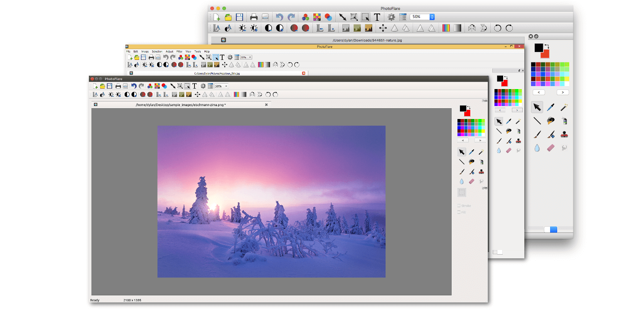The image size is (644, 322).
Task: Enable the Fill checkbox
Action: tap(459, 212)
